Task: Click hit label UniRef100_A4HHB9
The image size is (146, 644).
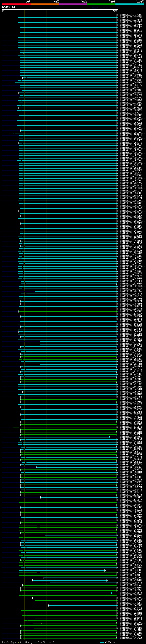Action: coord(131,507)
